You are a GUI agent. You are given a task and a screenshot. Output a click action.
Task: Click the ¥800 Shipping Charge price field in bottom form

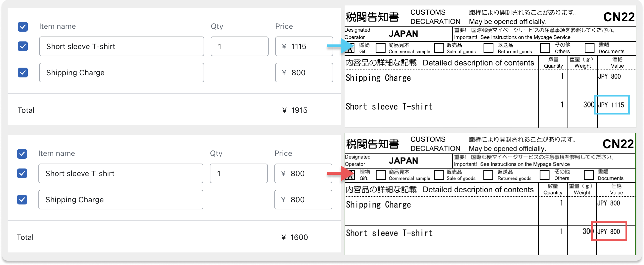(303, 200)
